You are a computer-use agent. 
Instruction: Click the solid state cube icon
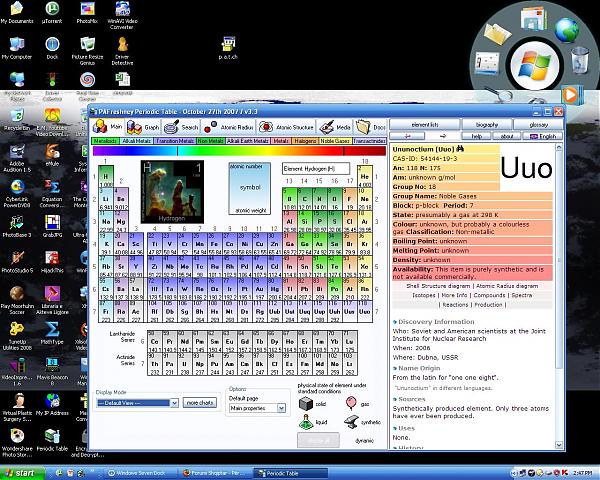[x=306, y=403]
